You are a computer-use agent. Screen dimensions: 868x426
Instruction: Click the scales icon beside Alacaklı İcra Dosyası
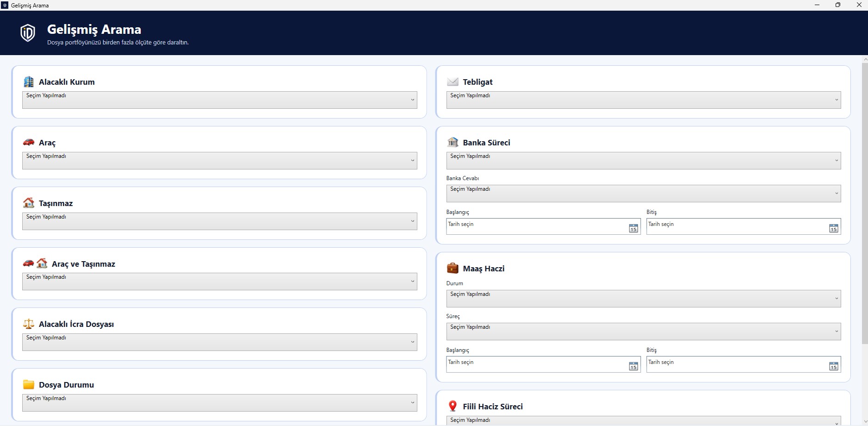click(29, 324)
